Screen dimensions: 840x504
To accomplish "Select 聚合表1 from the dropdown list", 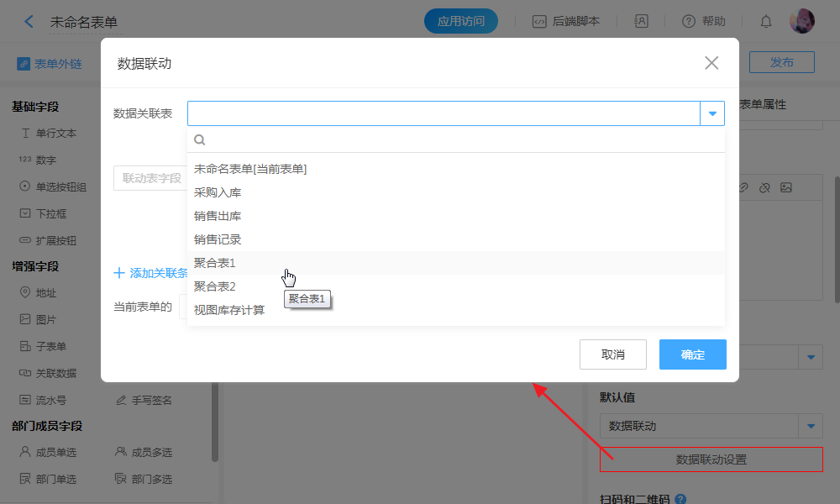I will [215, 263].
